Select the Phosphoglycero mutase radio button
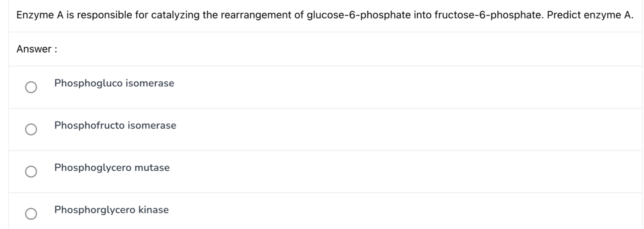This screenshot has height=229, width=644. pyautogui.click(x=31, y=172)
